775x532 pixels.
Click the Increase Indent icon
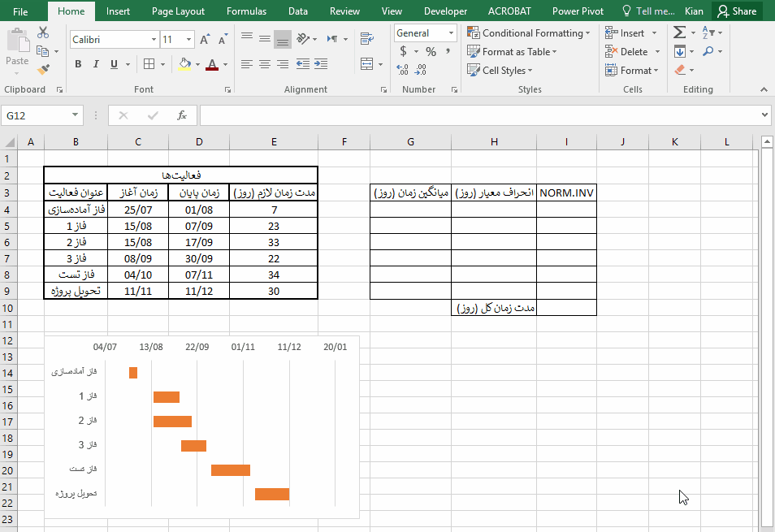320,64
